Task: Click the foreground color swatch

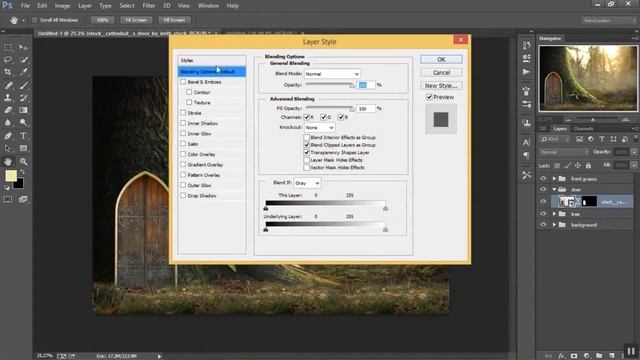Action: (11, 176)
